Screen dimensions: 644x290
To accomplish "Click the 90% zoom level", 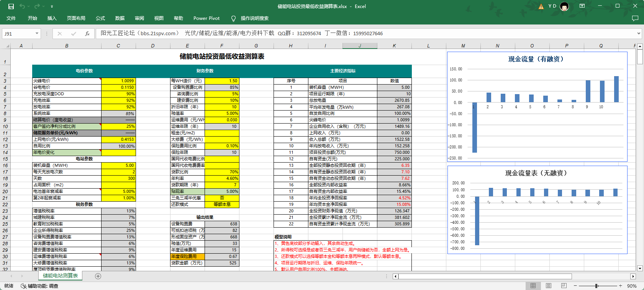I will coord(632,286).
